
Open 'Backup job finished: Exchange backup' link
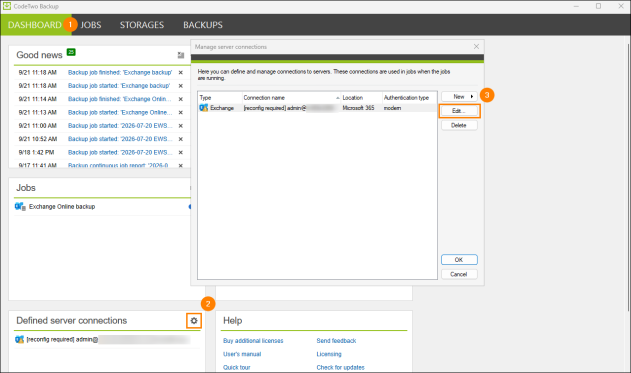120,72
